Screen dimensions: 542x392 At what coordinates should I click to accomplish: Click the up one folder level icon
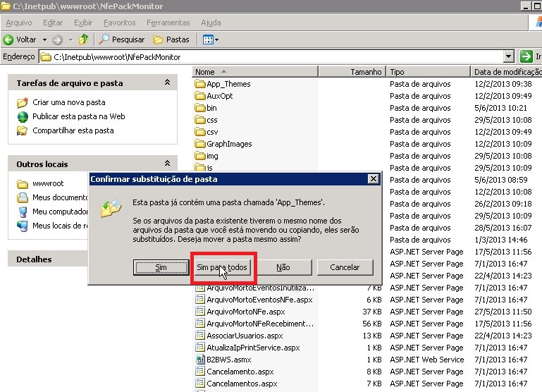[84, 39]
